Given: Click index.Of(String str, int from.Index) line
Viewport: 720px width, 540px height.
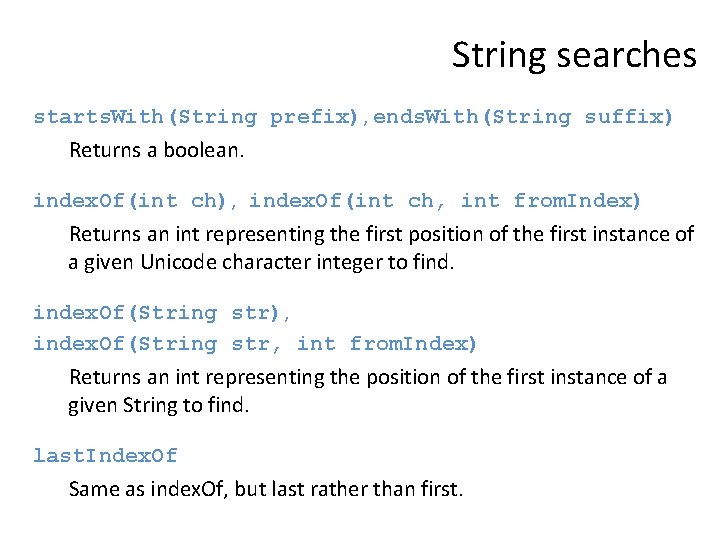Looking at the screenshot, I should pyautogui.click(x=255, y=344).
